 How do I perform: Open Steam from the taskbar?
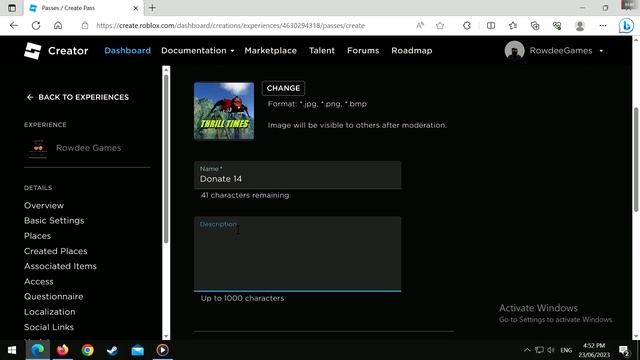click(112, 350)
